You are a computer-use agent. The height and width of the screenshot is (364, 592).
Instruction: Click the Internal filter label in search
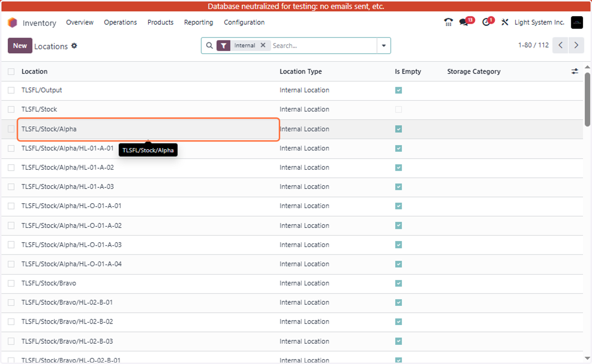click(245, 45)
